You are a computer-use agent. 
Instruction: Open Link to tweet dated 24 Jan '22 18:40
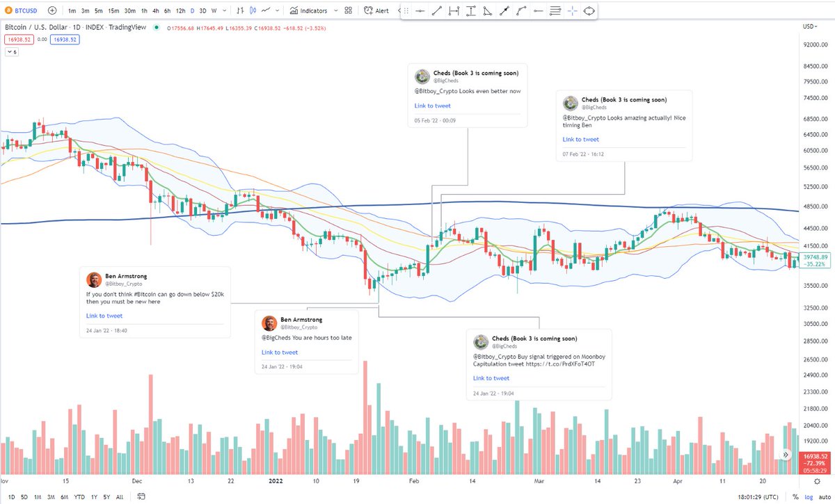pyautogui.click(x=104, y=316)
